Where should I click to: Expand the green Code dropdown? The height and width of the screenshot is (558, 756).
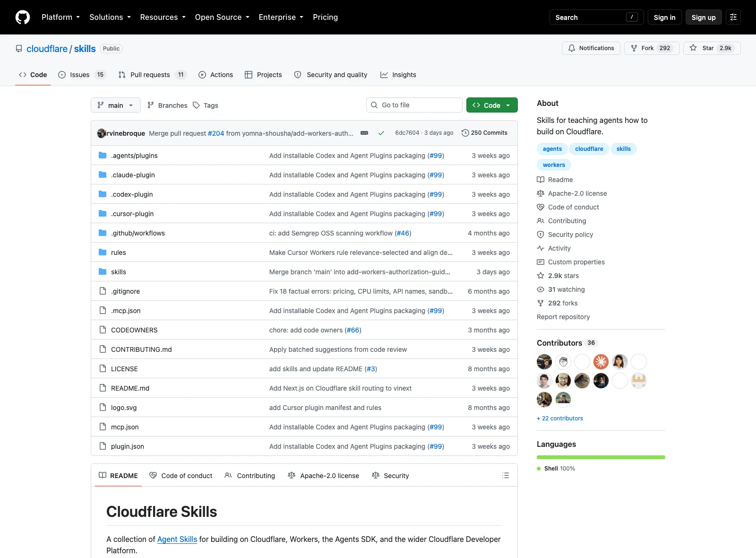(492, 105)
